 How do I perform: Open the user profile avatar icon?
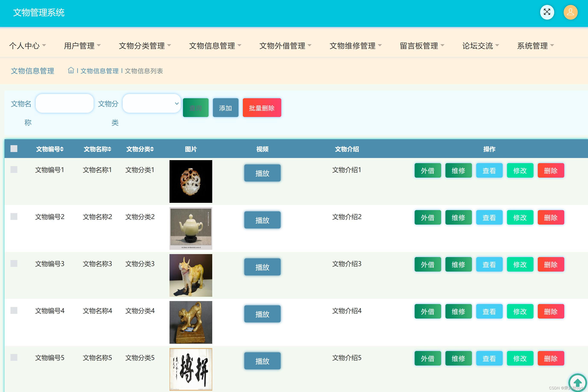coord(570,12)
